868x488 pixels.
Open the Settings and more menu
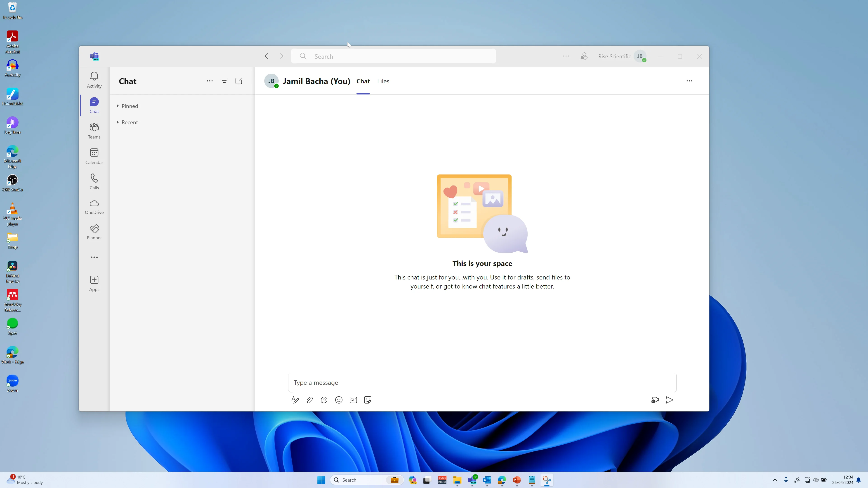pos(565,56)
